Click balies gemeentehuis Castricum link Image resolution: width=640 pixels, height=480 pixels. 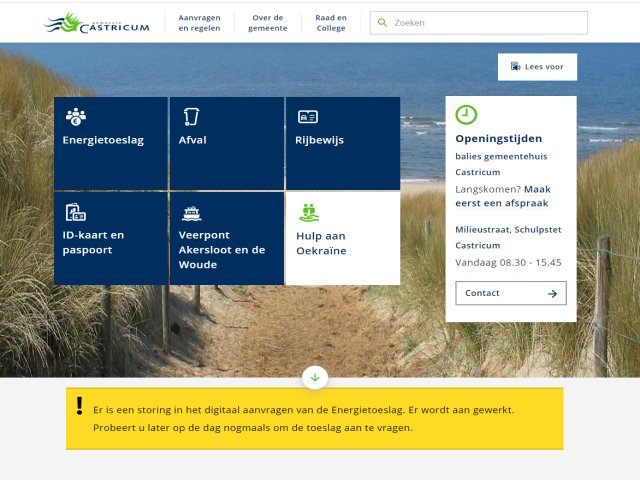(501, 164)
